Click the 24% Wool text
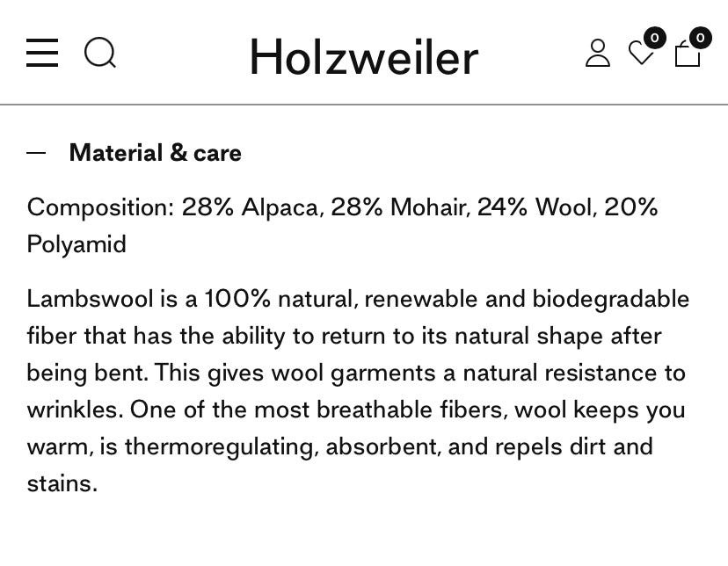 (535, 207)
